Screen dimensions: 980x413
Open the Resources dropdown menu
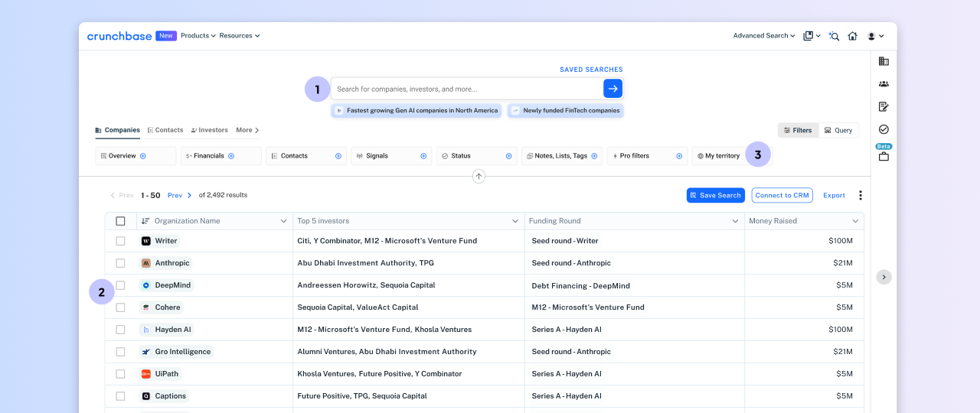tap(240, 36)
